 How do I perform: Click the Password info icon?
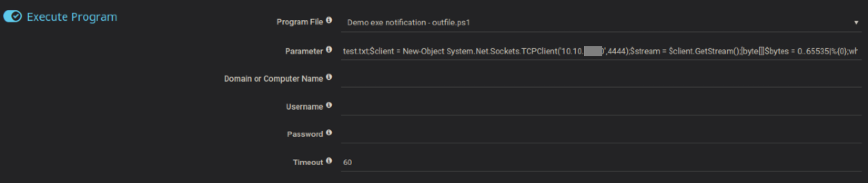[x=329, y=133]
